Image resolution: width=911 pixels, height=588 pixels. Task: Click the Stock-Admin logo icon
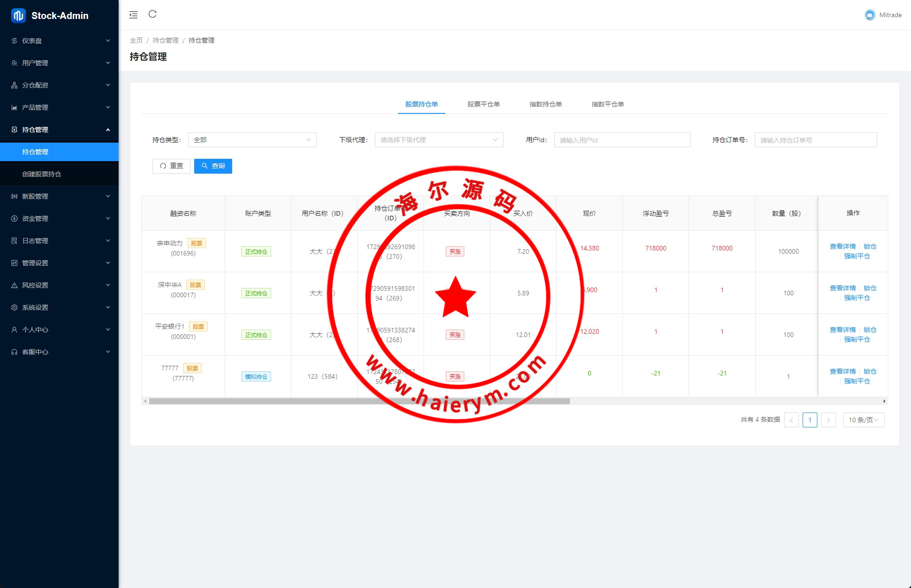point(19,16)
